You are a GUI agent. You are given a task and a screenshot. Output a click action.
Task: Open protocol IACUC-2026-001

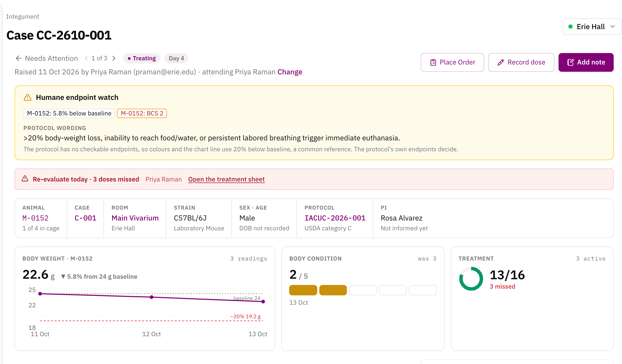click(x=335, y=218)
